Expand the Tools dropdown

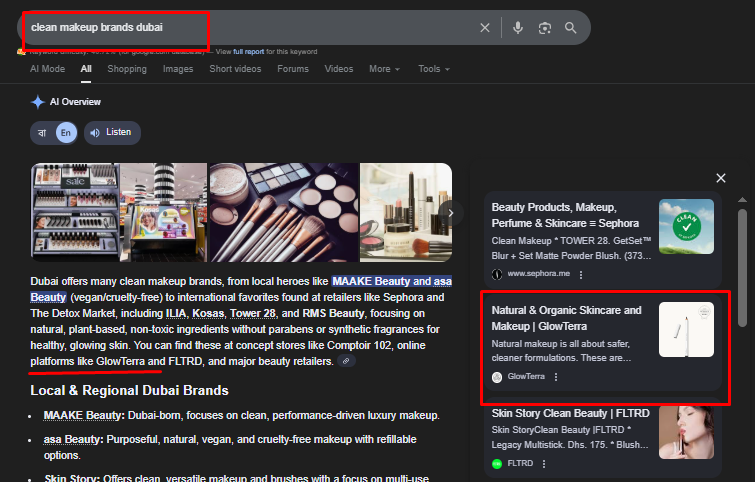(434, 69)
